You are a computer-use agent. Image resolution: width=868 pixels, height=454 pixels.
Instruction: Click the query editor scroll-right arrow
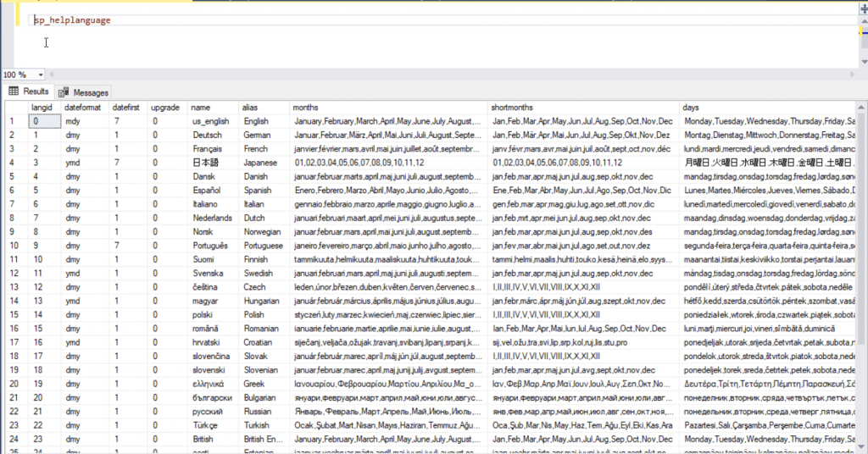click(853, 74)
